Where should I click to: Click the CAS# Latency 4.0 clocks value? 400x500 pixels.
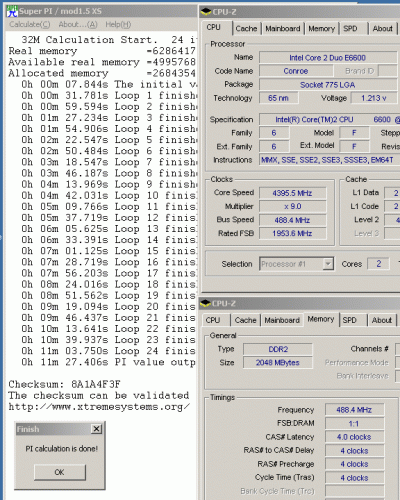[354, 437]
